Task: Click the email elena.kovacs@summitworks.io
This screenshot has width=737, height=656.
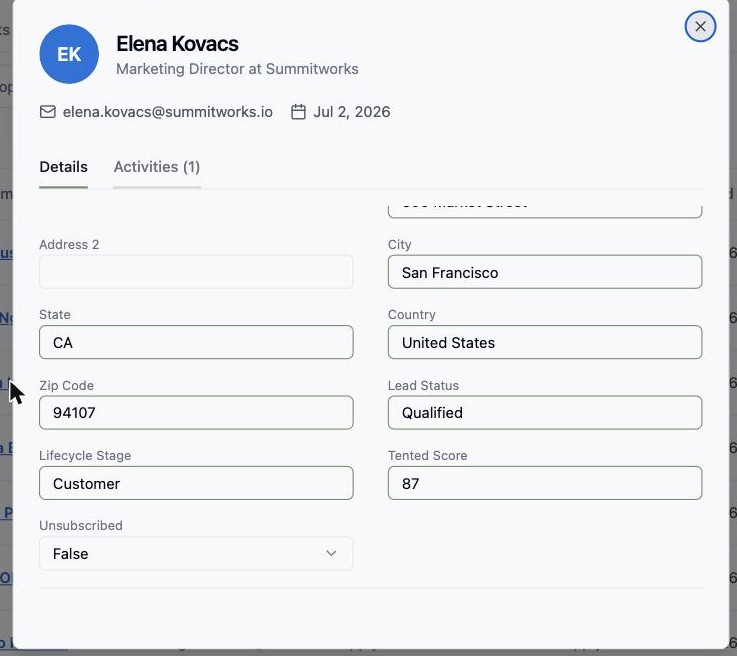Action: click(168, 112)
